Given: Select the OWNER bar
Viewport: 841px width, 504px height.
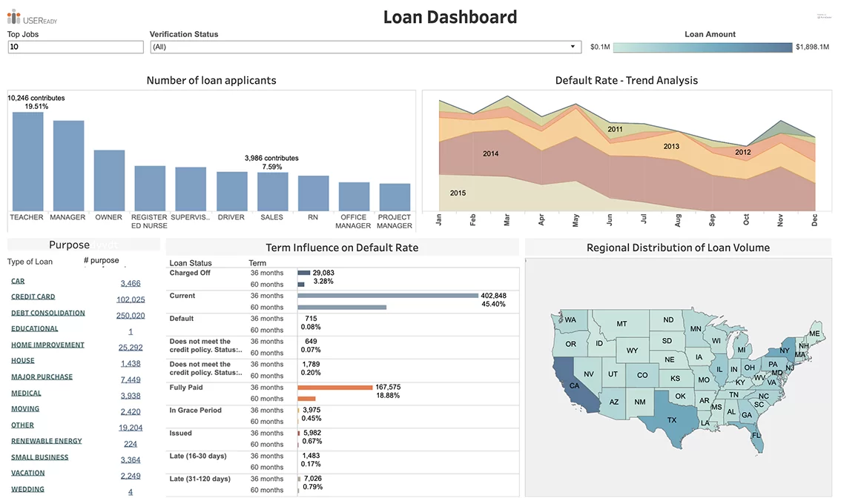Looking at the screenshot, I should click(110, 180).
